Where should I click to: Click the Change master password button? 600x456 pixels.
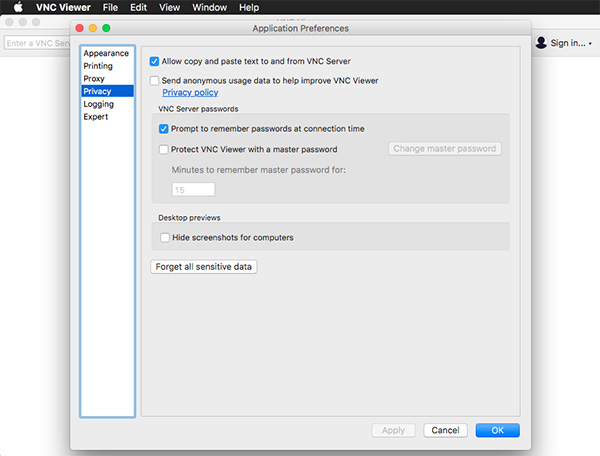pos(445,148)
